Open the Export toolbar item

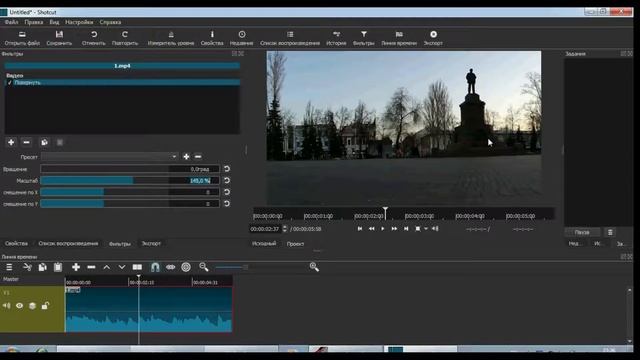point(433,38)
